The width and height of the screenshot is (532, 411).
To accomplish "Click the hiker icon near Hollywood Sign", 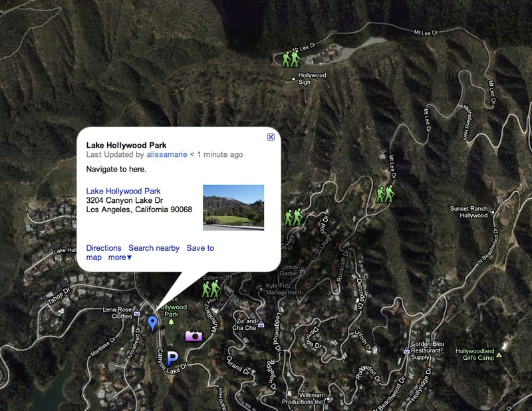I will click(x=291, y=59).
